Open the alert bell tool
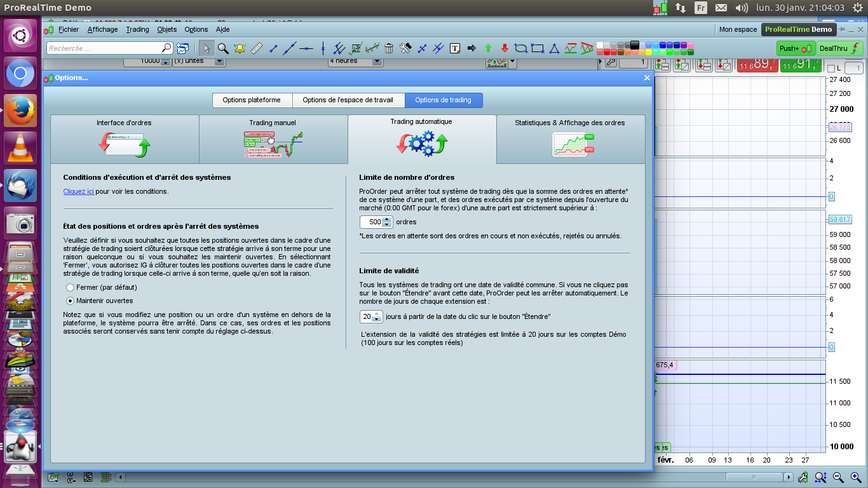The width and height of the screenshot is (868, 488). (240, 48)
